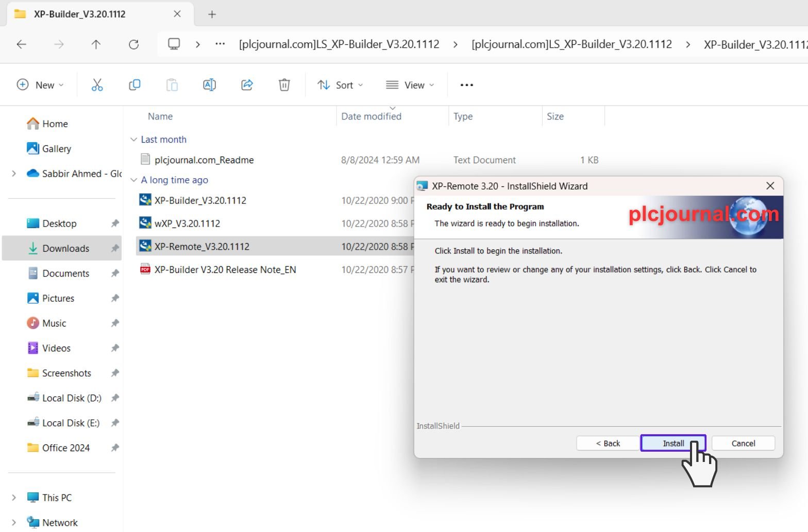Go forward with the right arrow
Screen dimensions: 808x532
pos(59,44)
